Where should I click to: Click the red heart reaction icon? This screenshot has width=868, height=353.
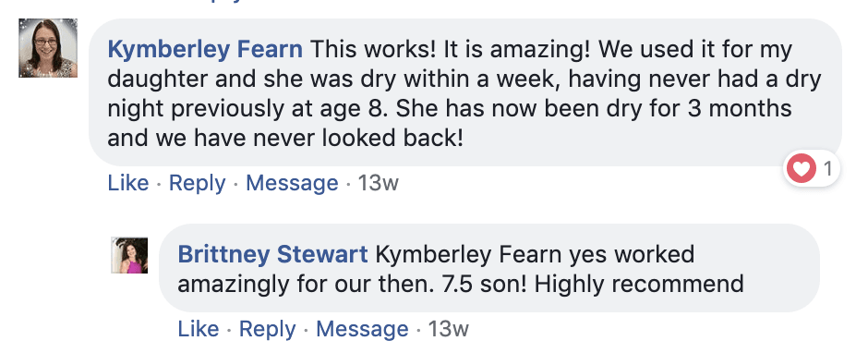tap(801, 168)
